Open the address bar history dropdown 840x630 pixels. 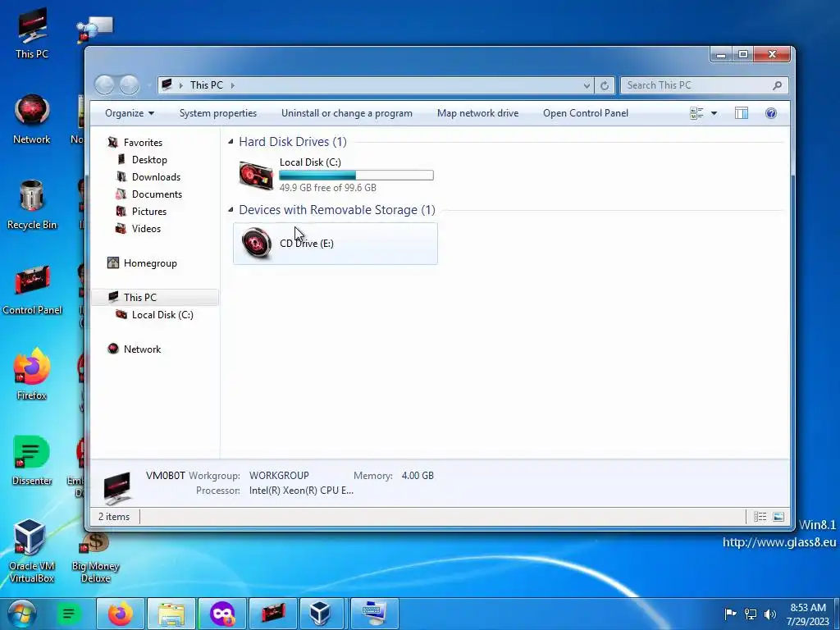(x=587, y=85)
